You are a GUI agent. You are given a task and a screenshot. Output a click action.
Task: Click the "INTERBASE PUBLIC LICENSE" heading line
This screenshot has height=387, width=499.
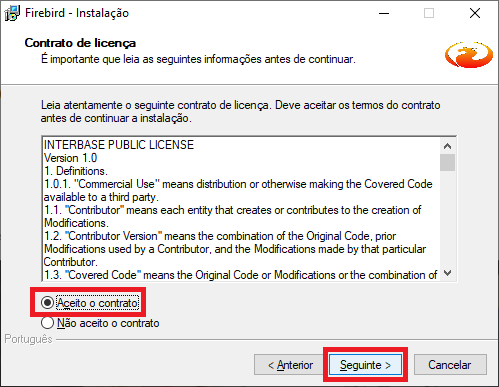pos(119,145)
